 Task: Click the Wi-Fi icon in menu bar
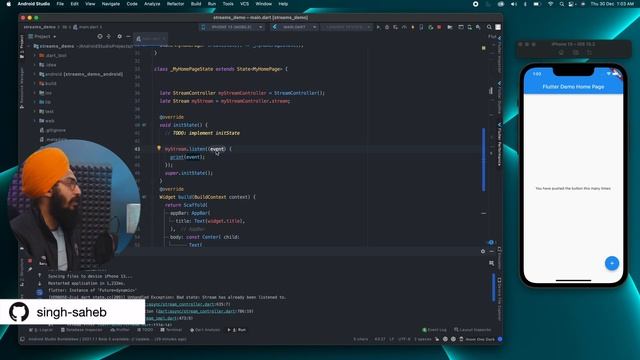click(550, 4)
